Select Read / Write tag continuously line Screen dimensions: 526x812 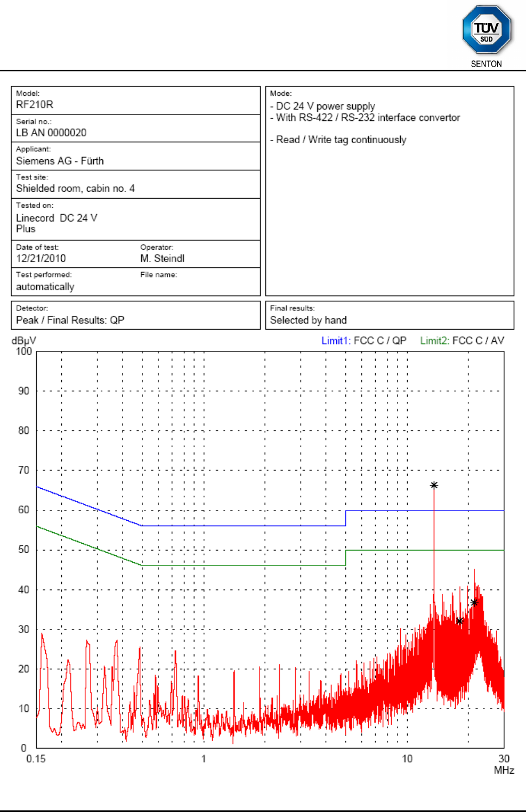pyautogui.click(x=338, y=140)
